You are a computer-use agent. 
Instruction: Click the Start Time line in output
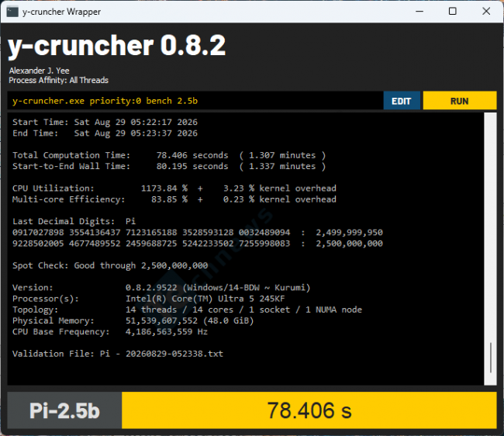tap(105, 122)
